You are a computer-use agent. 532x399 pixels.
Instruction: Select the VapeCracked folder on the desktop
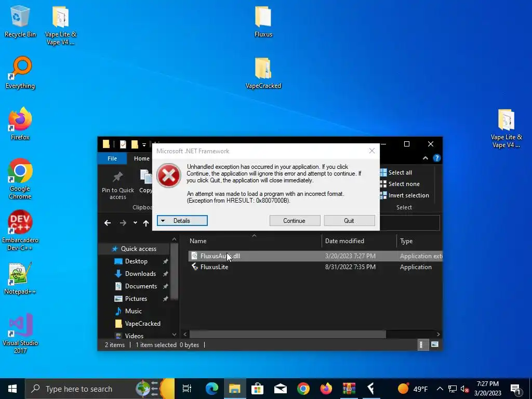(x=263, y=73)
